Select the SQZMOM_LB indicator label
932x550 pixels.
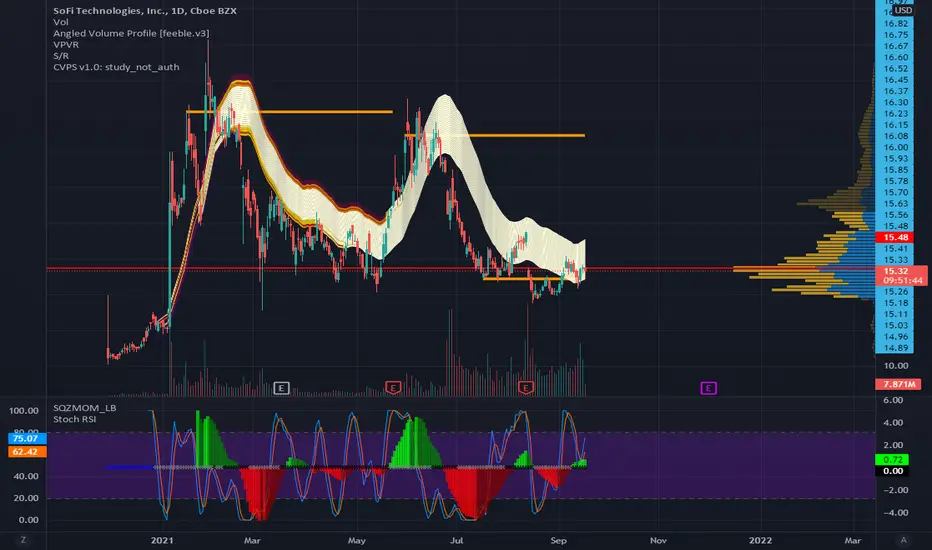click(84, 408)
